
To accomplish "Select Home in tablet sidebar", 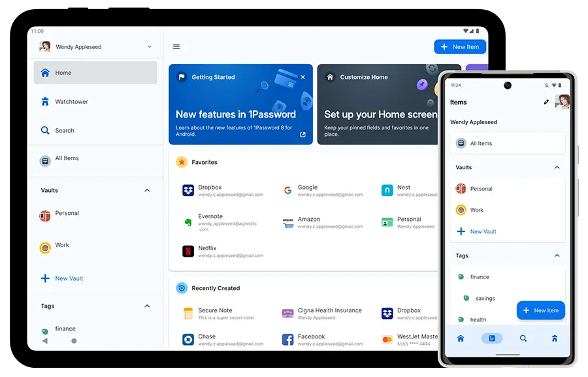I will [x=95, y=73].
